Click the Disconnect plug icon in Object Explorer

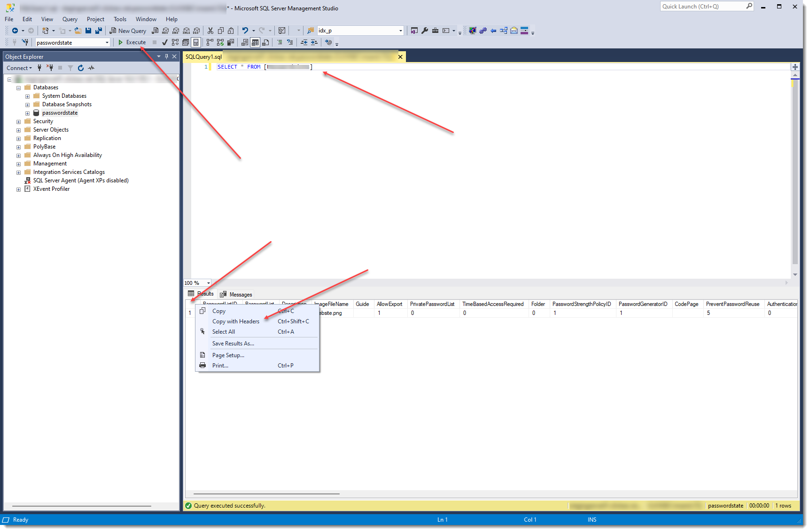(x=50, y=68)
